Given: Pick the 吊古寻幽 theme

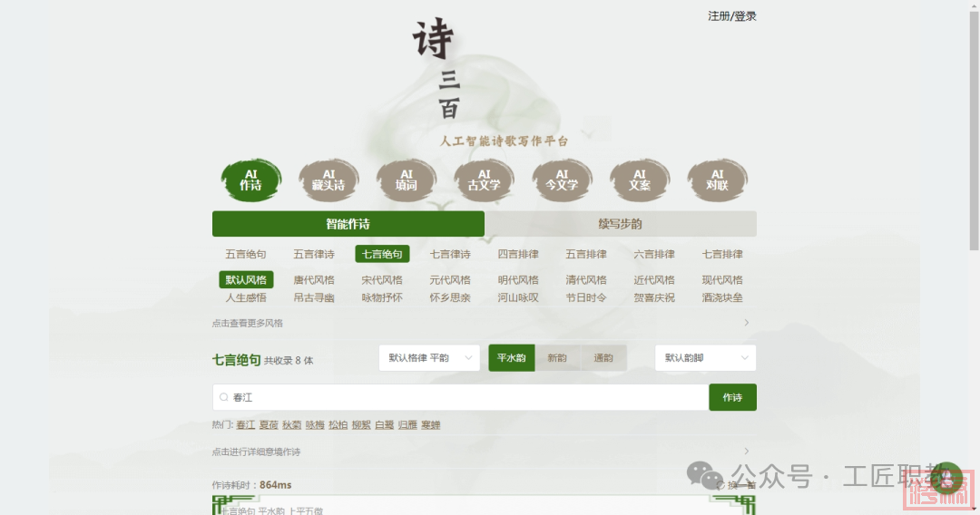Looking at the screenshot, I should click(314, 297).
